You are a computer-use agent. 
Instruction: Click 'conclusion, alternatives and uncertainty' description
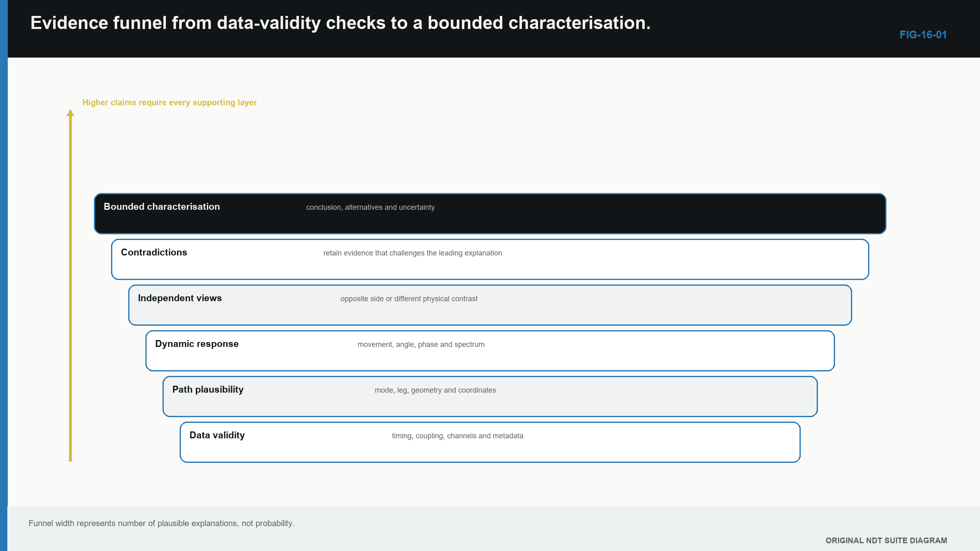370,207
